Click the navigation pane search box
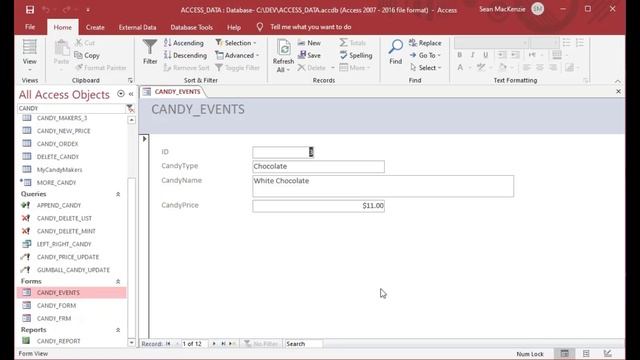Viewport: 640px width, 360px height. [x=71, y=108]
